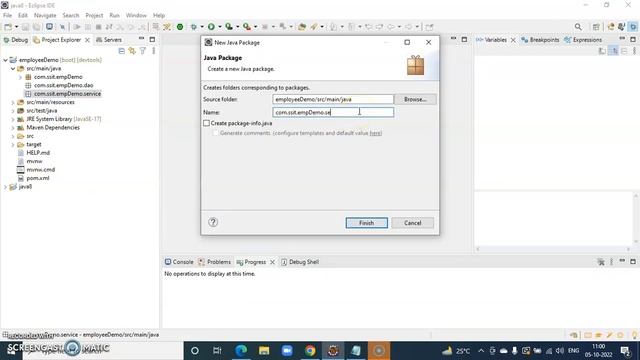640x360 pixels.
Task: Click the green Debug toolbar button
Action: 193,27
